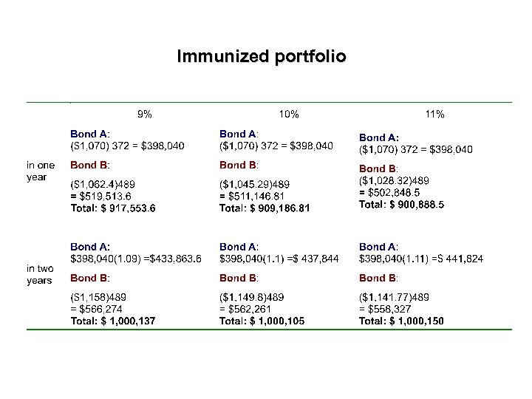The height and width of the screenshot is (399, 532).
Task: Select the 9% column header
Action: pos(145,114)
